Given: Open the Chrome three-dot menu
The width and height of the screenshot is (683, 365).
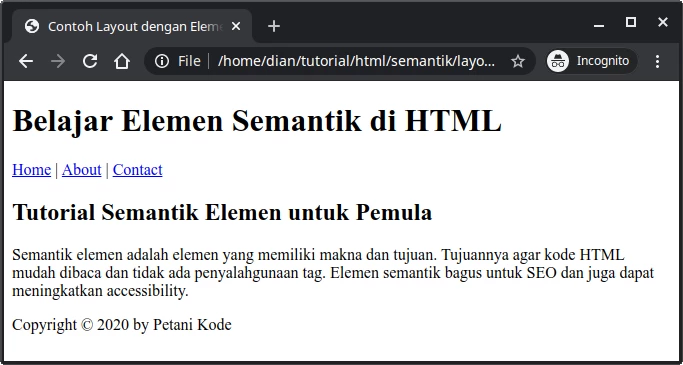Looking at the screenshot, I should [x=657, y=61].
